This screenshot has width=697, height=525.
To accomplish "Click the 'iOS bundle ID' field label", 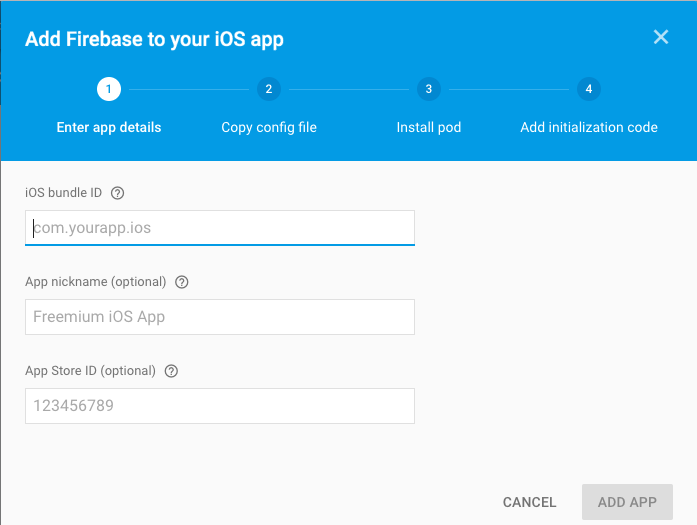I will pyautogui.click(x=63, y=193).
